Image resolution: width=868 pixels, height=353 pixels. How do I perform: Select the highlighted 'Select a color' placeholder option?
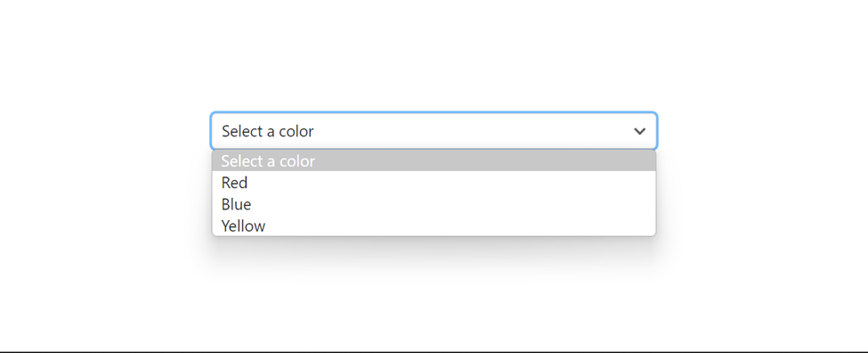(434, 160)
